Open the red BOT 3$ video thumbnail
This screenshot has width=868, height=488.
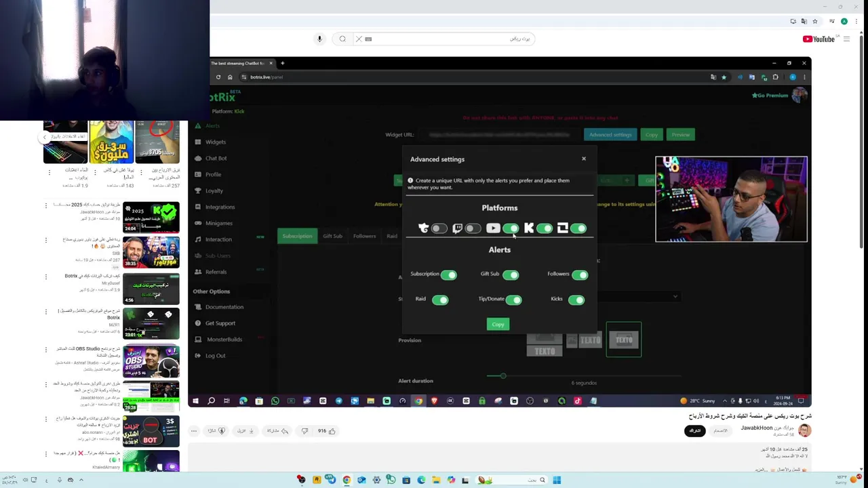(x=151, y=432)
